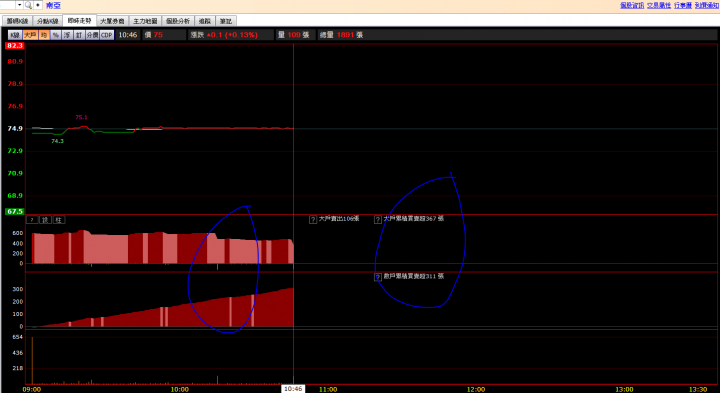
Task: Click the 74.3 low price marker
Action: point(57,141)
